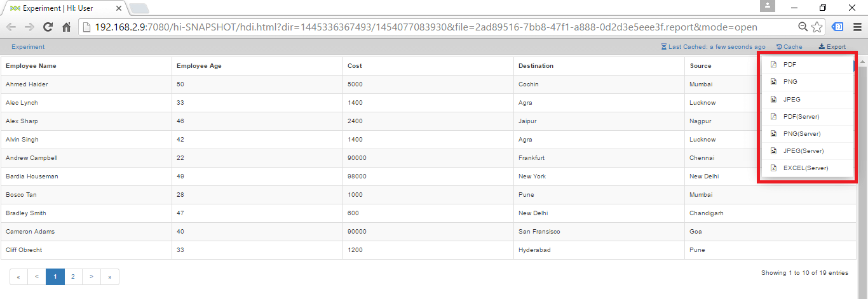
Task: Go to page 2 of results
Action: pos(73,277)
